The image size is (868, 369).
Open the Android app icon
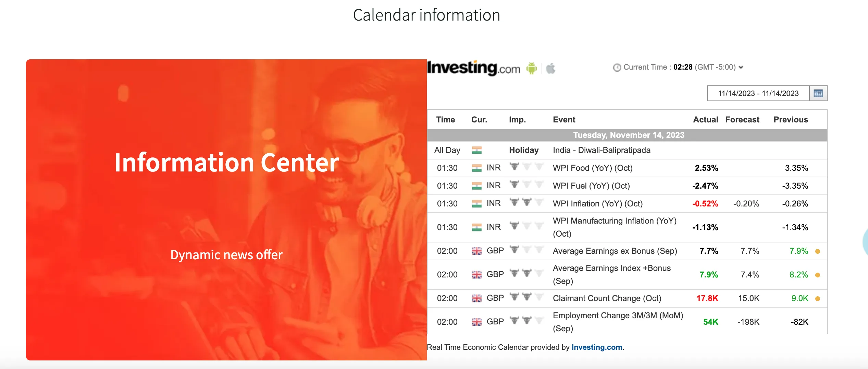pyautogui.click(x=532, y=68)
